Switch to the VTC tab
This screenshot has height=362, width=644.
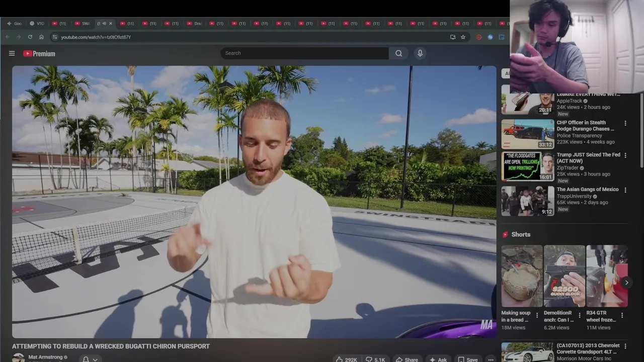click(x=37, y=23)
